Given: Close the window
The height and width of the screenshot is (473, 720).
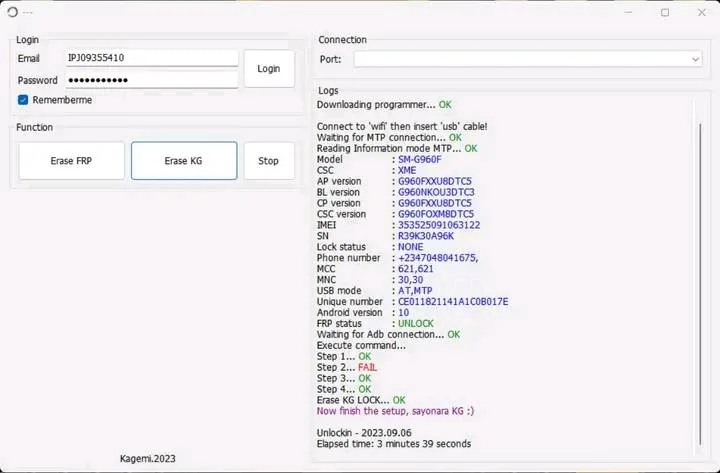Looking at the screenshot, I should point(702,12).
